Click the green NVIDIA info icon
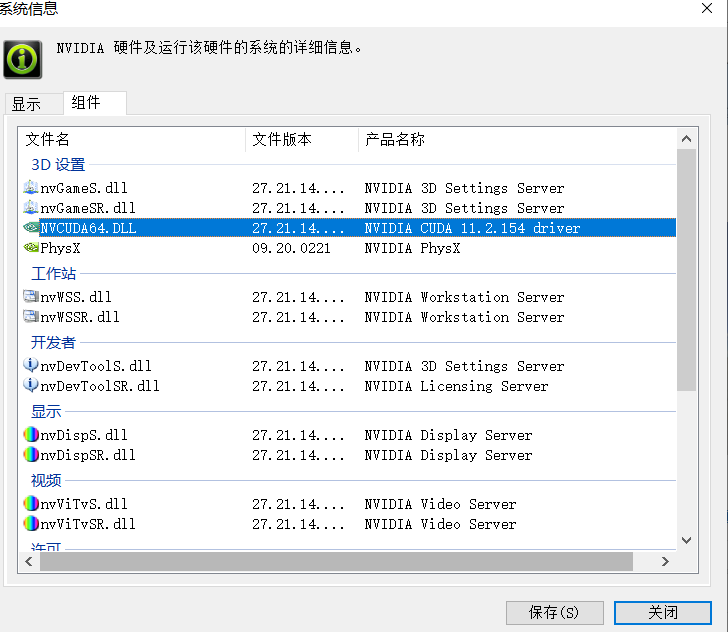This screenshot has height=632, width=728. pyautogui.click(x=22, y=59)
